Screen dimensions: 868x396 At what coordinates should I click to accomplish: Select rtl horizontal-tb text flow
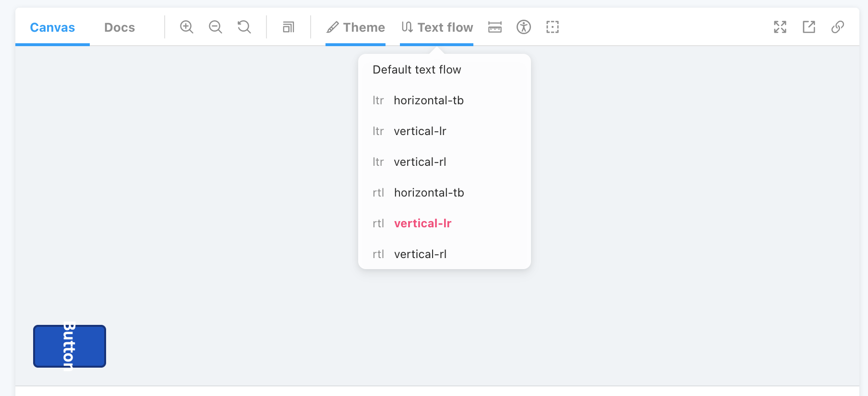point(429,193)
